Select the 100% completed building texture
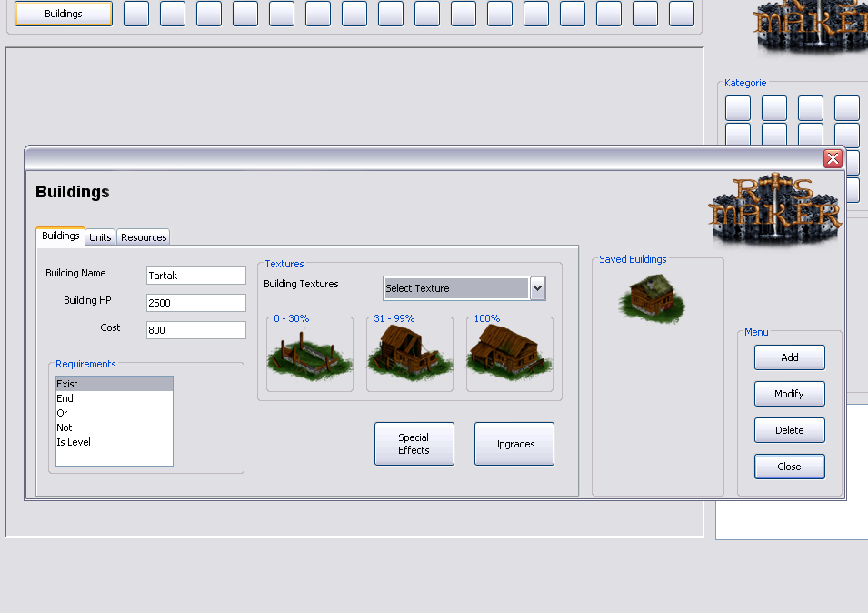 (x=509, y=355)
